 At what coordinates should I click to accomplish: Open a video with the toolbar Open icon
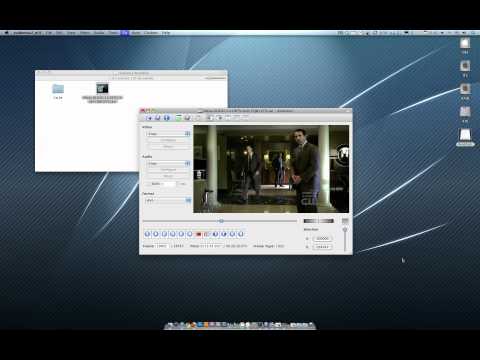[x=149, y=118]
